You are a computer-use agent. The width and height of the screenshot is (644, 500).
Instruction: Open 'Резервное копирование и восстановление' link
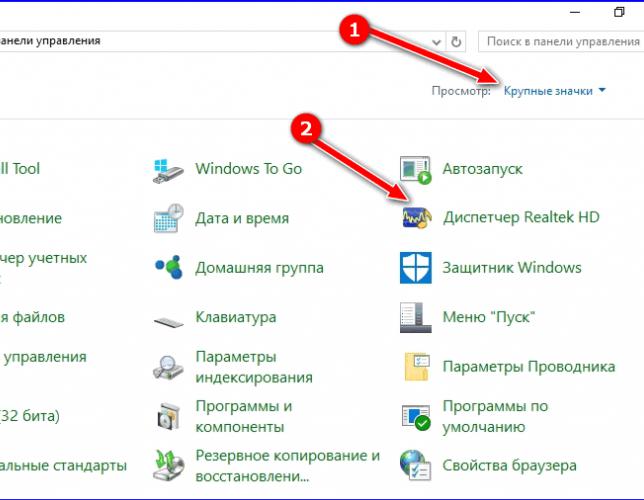pos(288,466)
